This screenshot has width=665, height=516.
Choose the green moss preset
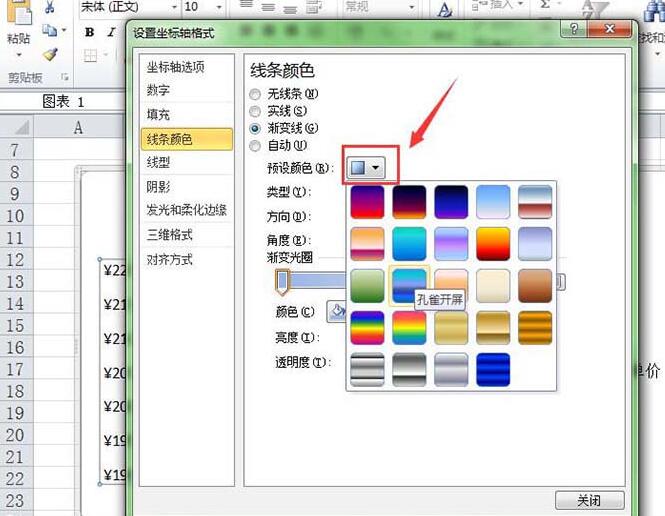[x=367, y=286]
